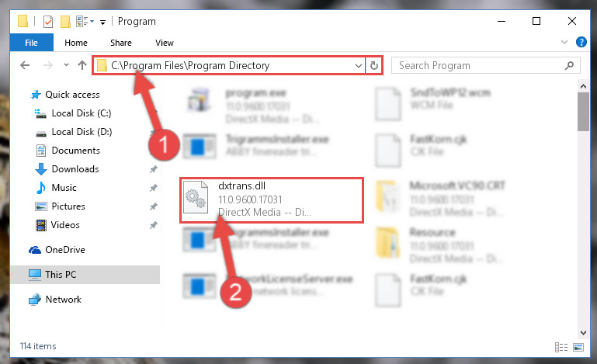597x364 pixels.
Task: Select OneDrive in navigation pane
Action: (65, 250)
